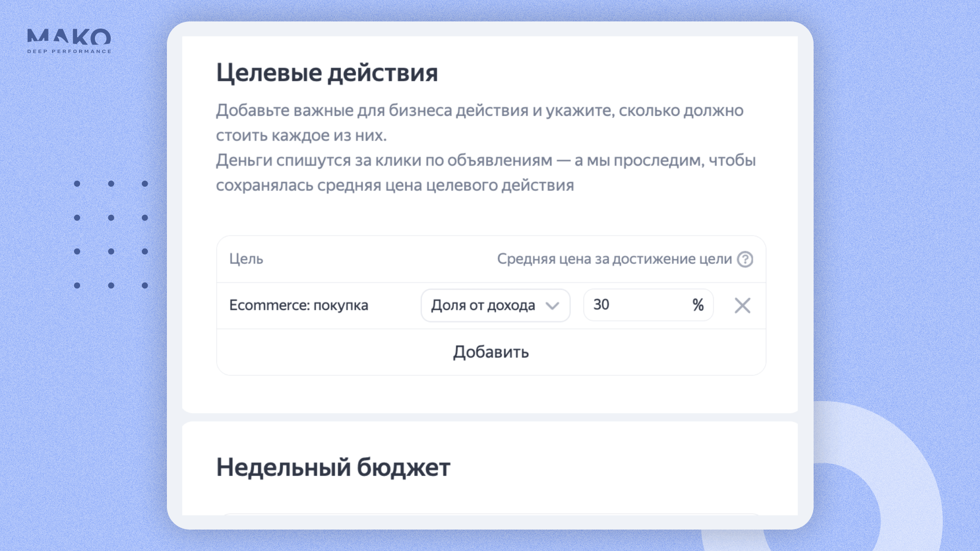Click the Недельный бюджет section heading
The image size is (980, 551).
coord(333,467)
